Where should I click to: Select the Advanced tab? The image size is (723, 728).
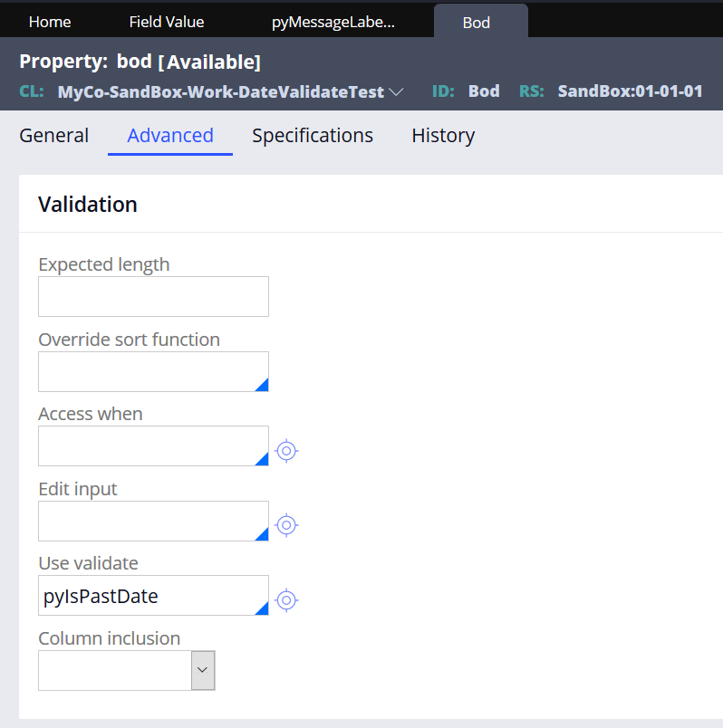tap(170, 136)
